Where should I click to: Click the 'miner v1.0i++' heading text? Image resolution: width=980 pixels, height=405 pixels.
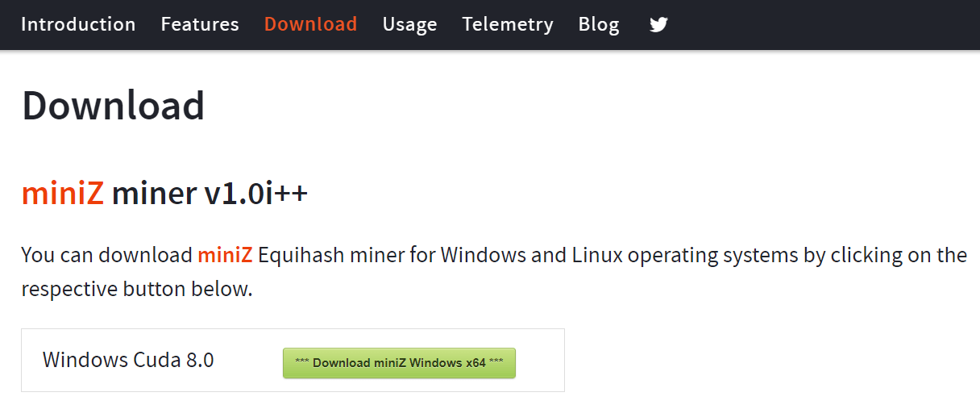(x=210, y=194)
